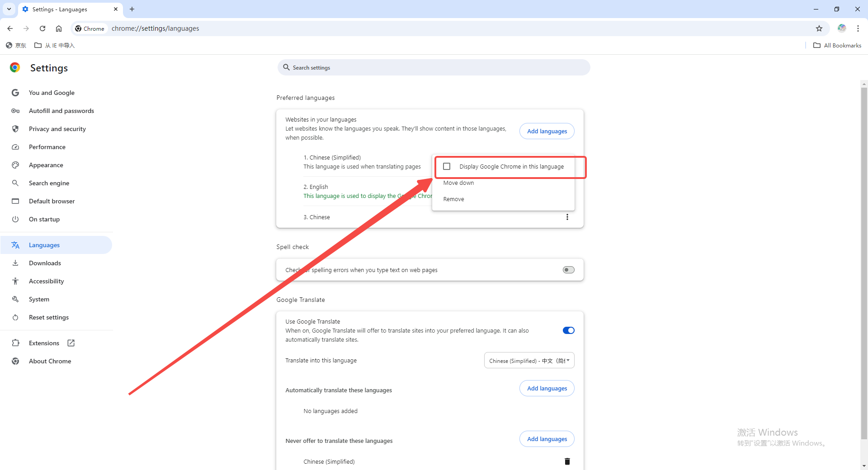Click the About Chrome icon
868x470 pixels.
point(15,361)
